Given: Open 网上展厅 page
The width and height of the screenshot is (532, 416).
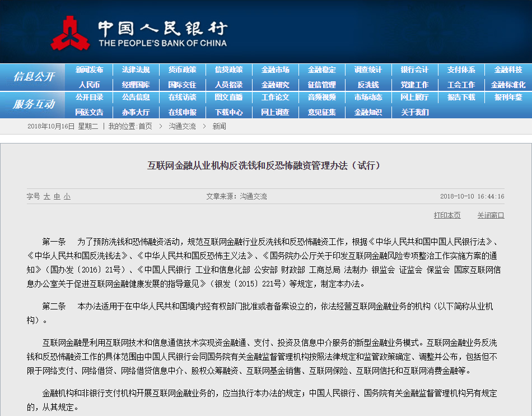Looking at the screenshot, I should 414,97.
